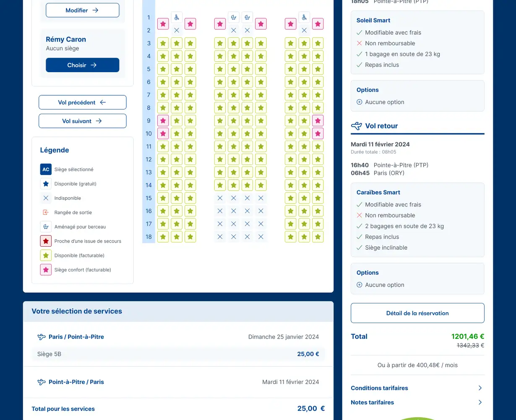Click the 'Votre sélection de services' heading
The width and height of the screenshot is (516, 420).
point(77,311)
